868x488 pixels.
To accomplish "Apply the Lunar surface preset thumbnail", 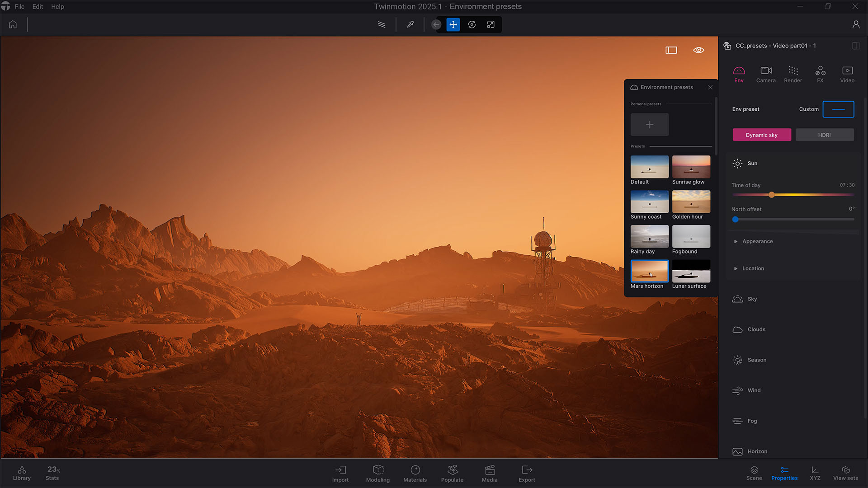I will [691, 271].
